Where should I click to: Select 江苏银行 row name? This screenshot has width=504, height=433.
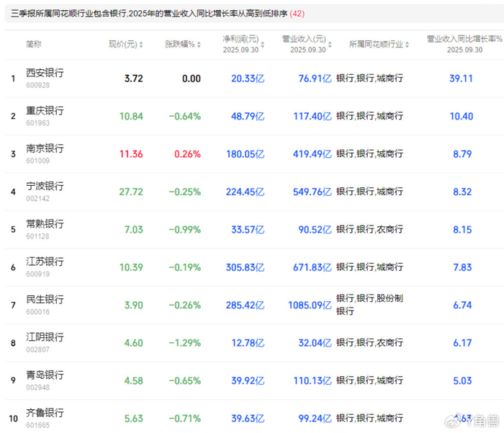pyautogui.click(x=45, y=262)
